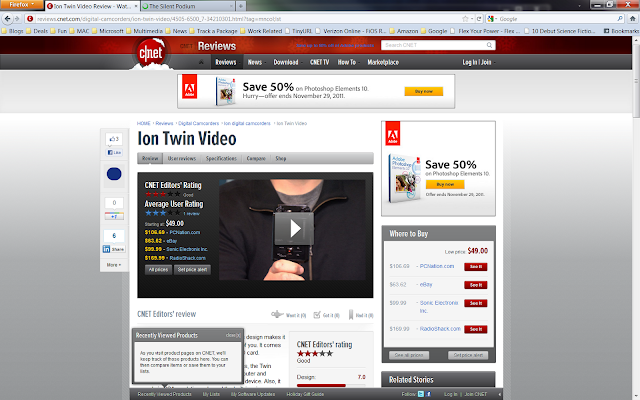Open the Amazon bookmark folder

click(404, 31)
